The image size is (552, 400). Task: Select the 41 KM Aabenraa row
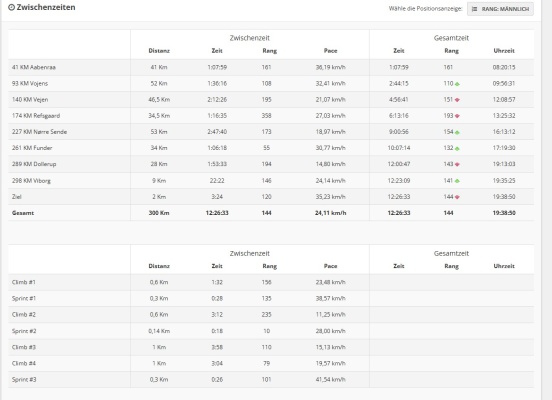[271, 67]
